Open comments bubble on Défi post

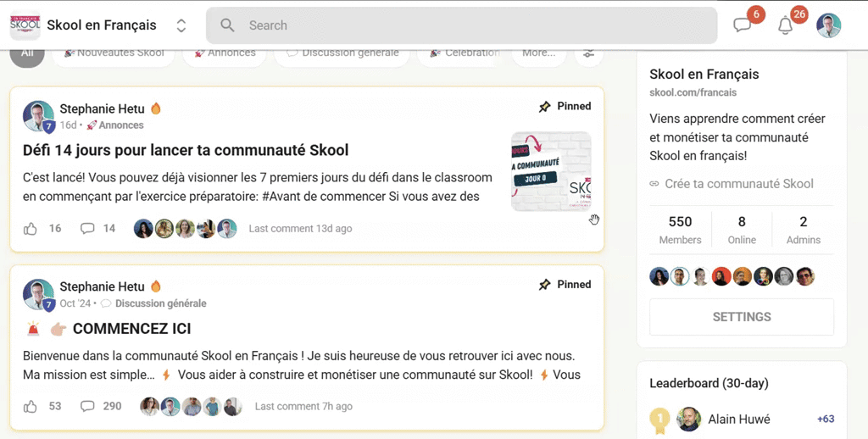pyautogui.click(x=87, y=229)
